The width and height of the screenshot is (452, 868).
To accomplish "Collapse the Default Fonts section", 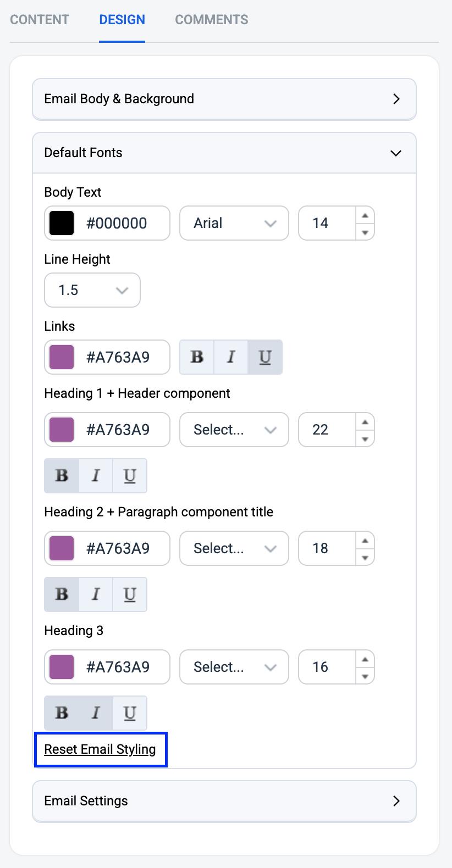I will click(x=224, y=153).
